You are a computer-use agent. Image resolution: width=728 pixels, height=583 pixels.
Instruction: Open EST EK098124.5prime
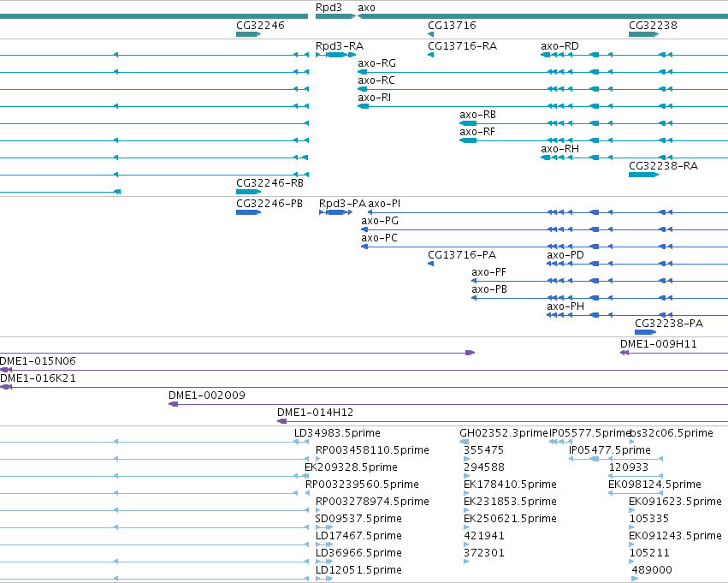click(654, 485)
